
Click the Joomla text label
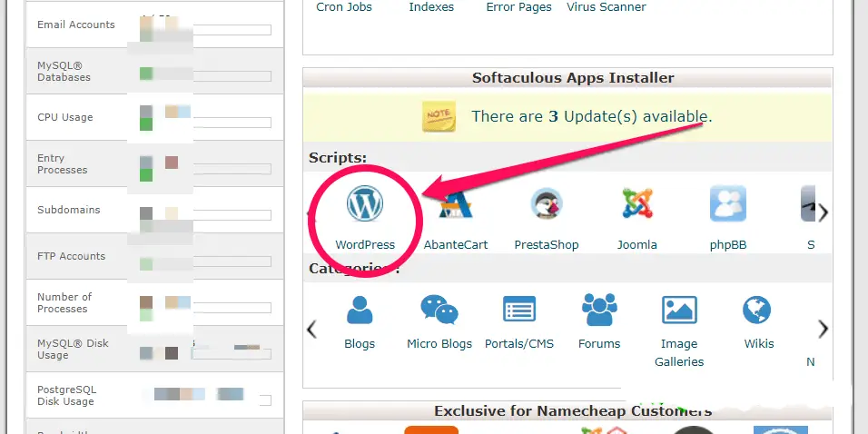point(637,244)
